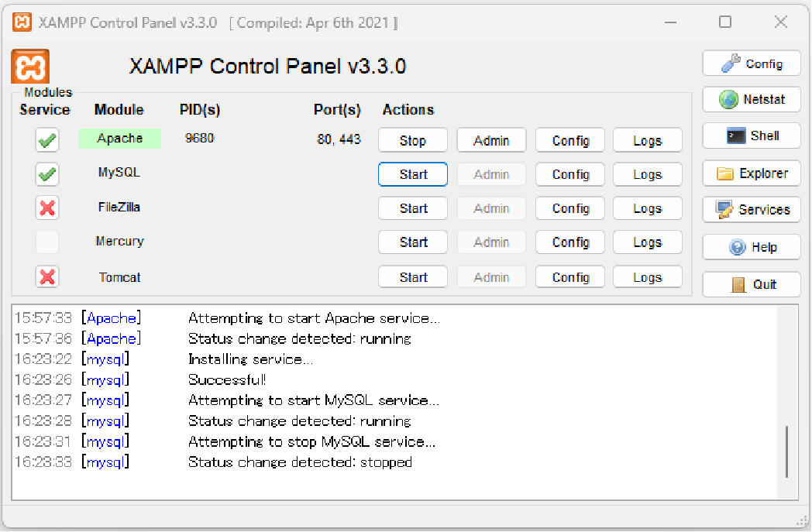Click log line 'Attempting to stop MySQL service...'
This screenshot has width=812, height=532.
click(311, 441)
